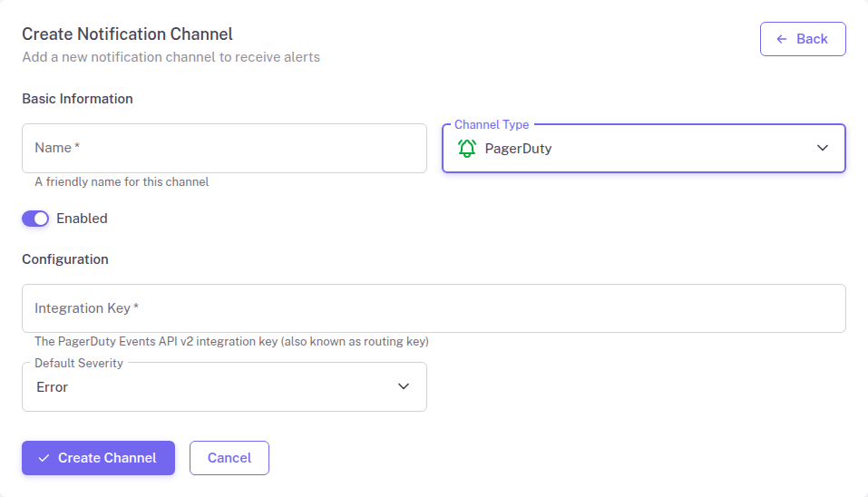Cancel channel creation
Screen dimensions: 868x497
(x=229, y=458)
